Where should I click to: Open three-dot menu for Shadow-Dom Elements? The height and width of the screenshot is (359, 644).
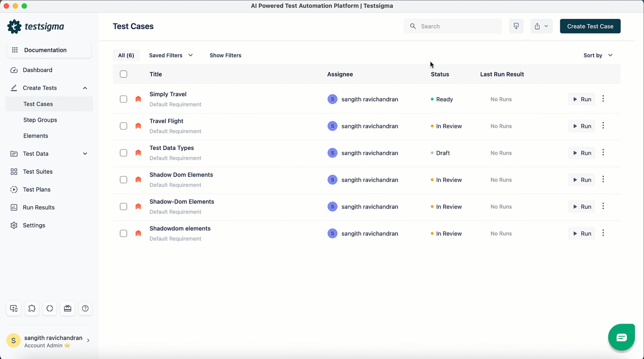click(603, 206)
